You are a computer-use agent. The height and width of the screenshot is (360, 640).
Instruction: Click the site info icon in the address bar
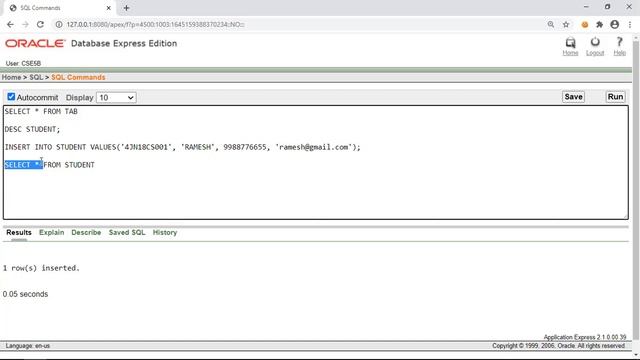pyautogui.click(x=59, y=24)
